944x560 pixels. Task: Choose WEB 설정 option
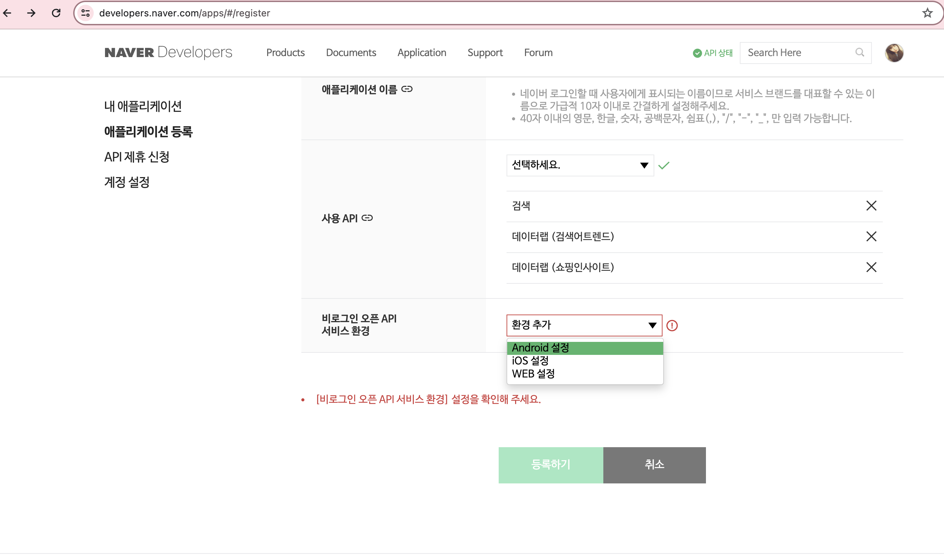coord(533,374)
